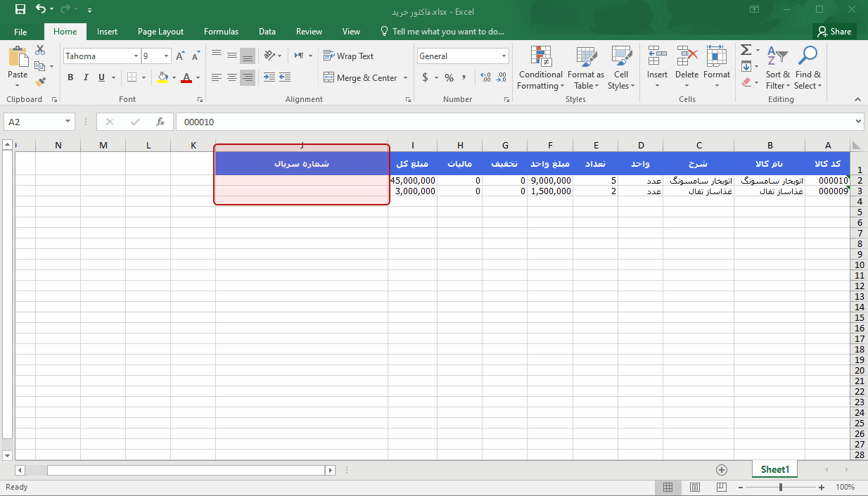Open the Fill Color dropdown arrow
The height and width of the screenshot is (496, 868).
(x=174, y=77)
